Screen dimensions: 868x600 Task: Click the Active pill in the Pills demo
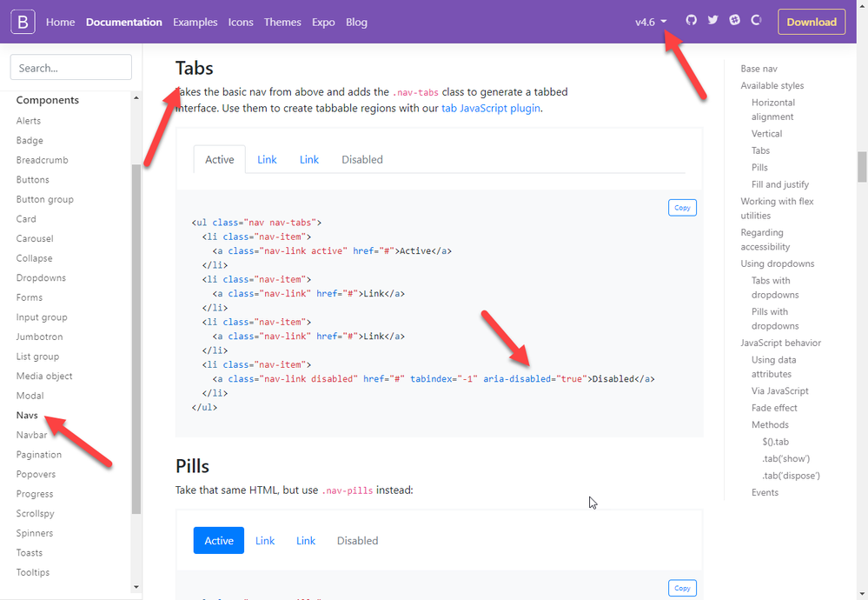[x=219, y=540]
